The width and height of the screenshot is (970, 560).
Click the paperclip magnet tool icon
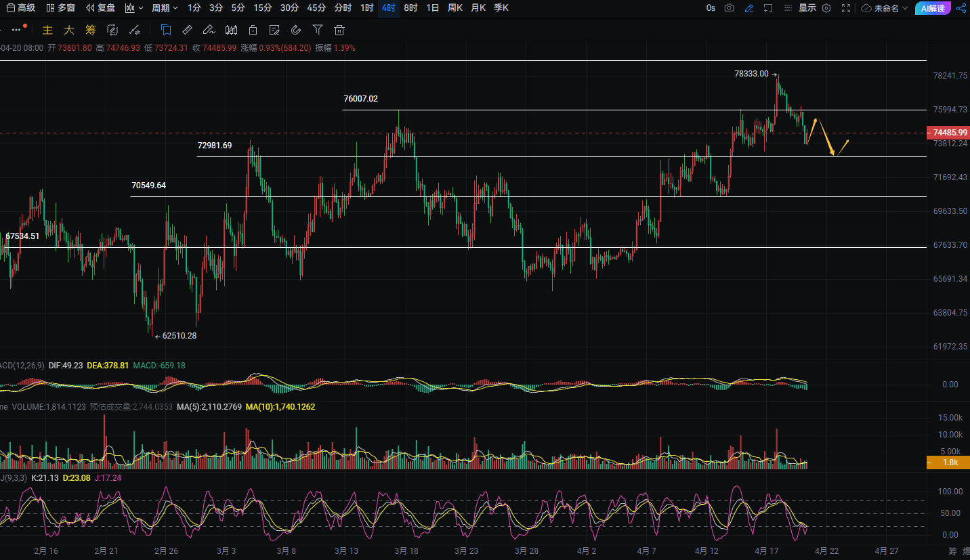click(295, 30)
